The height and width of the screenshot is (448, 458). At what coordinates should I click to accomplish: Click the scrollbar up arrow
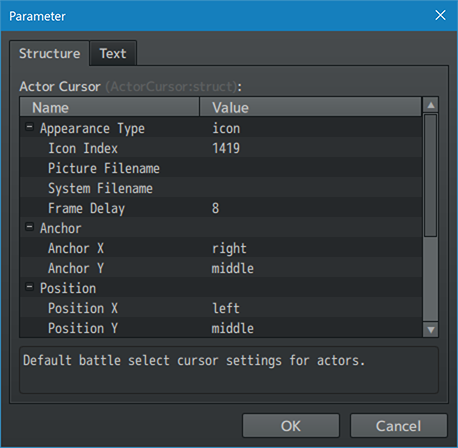(x=431, y=105)
